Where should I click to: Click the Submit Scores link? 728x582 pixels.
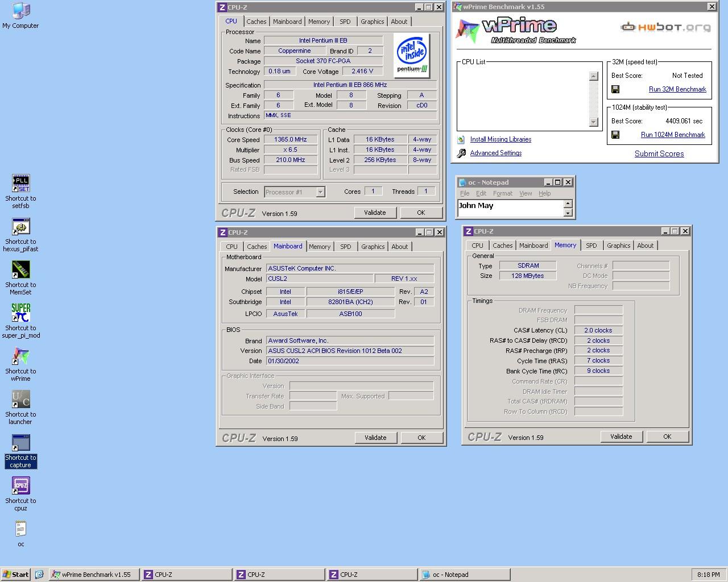click(x=659, y=153)
